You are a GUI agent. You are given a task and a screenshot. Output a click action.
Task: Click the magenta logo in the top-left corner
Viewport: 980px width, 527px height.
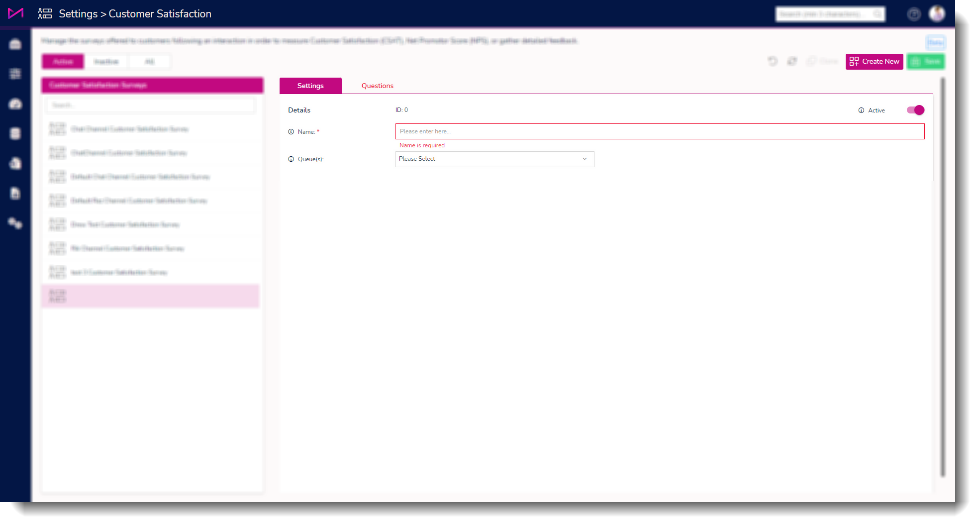point(15,13)
